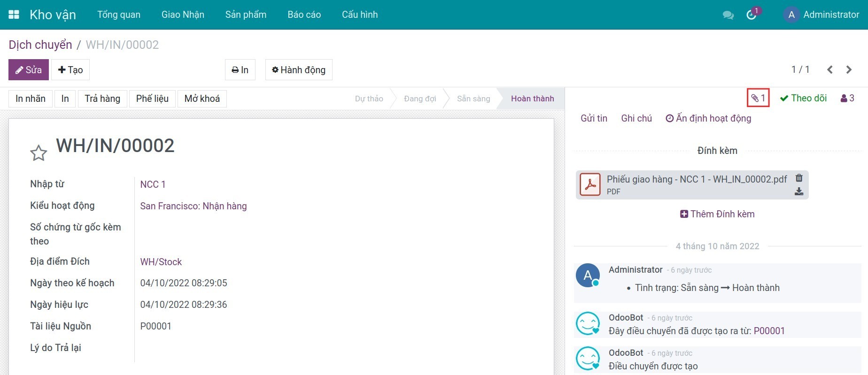Screen dimensions: 868x375
Task: Go to next record arrow
Action: (849, 70)
